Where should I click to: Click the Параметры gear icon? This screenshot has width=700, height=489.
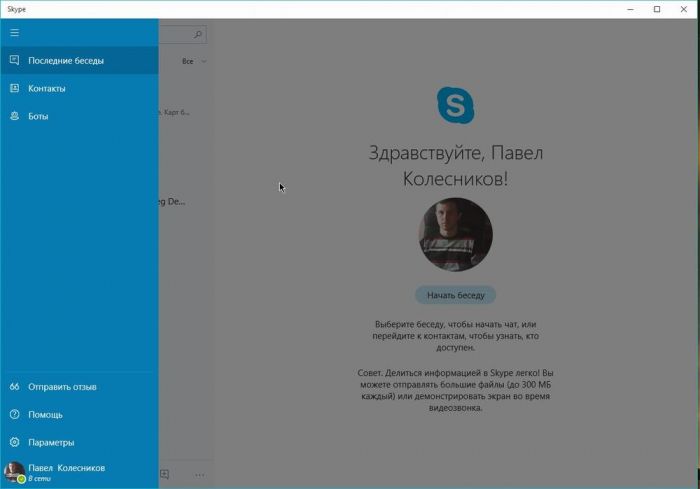pos(14,443)
